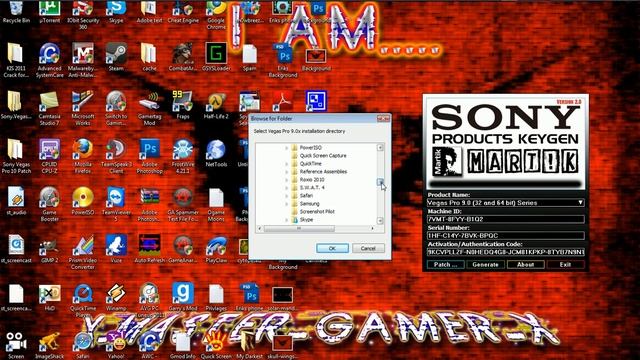Close the Browse for Folder dialog
This screenshot has width=640, height=360.
pos(383,118)
